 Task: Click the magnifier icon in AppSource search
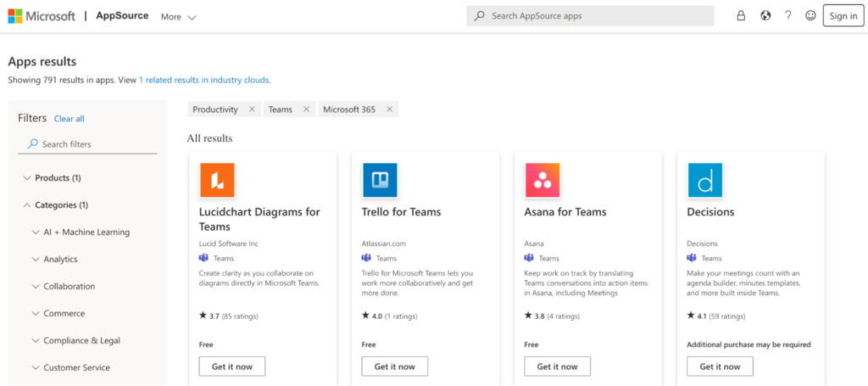point(480,16)
